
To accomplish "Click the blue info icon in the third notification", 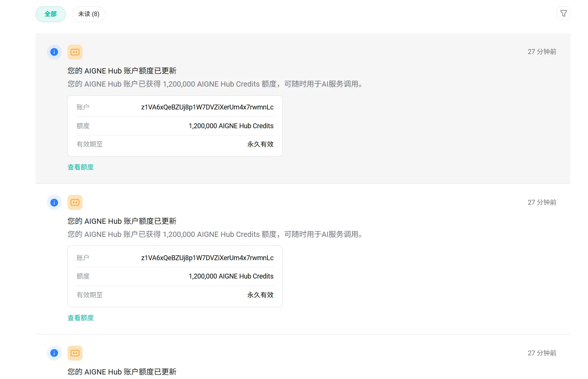I will (54, 353).
